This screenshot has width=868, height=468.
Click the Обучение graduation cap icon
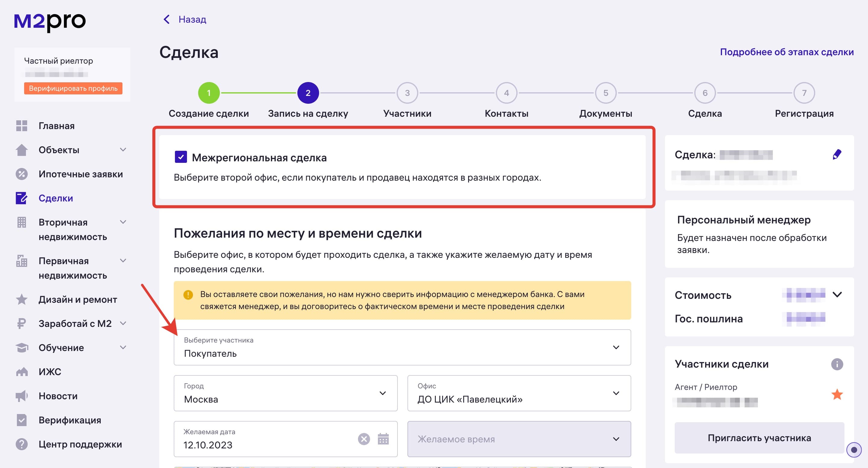pyautogui.click(x=22, y=348)
